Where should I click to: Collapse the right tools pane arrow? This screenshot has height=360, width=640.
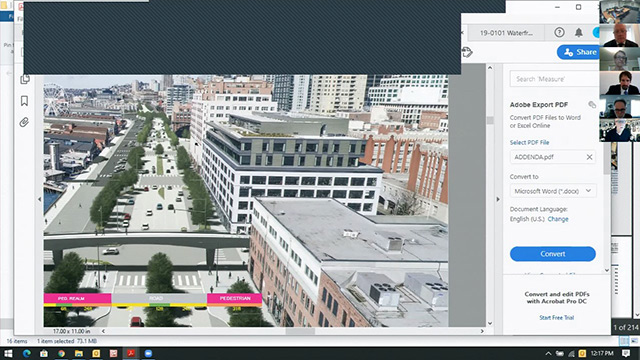pyautogui.click(x=498, y=199)
